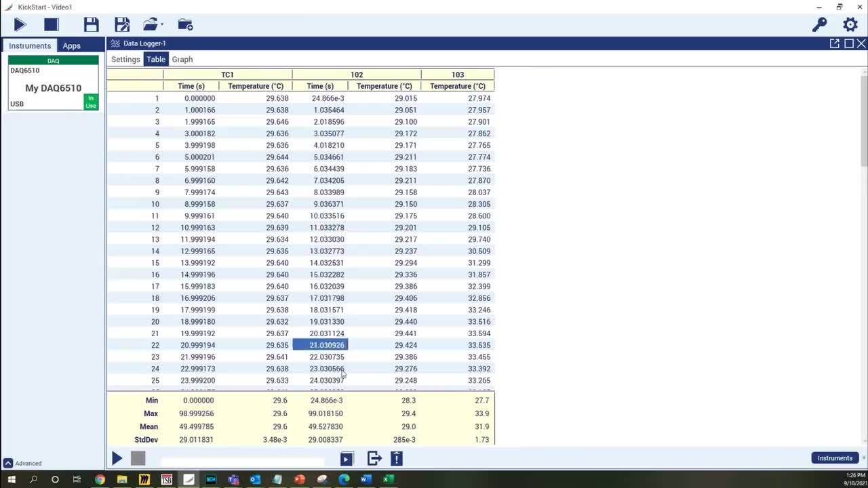The width and height of the screenshot is (868, 488).
Task: Switch to the Graph tab
Action: [x=182, y=60]
